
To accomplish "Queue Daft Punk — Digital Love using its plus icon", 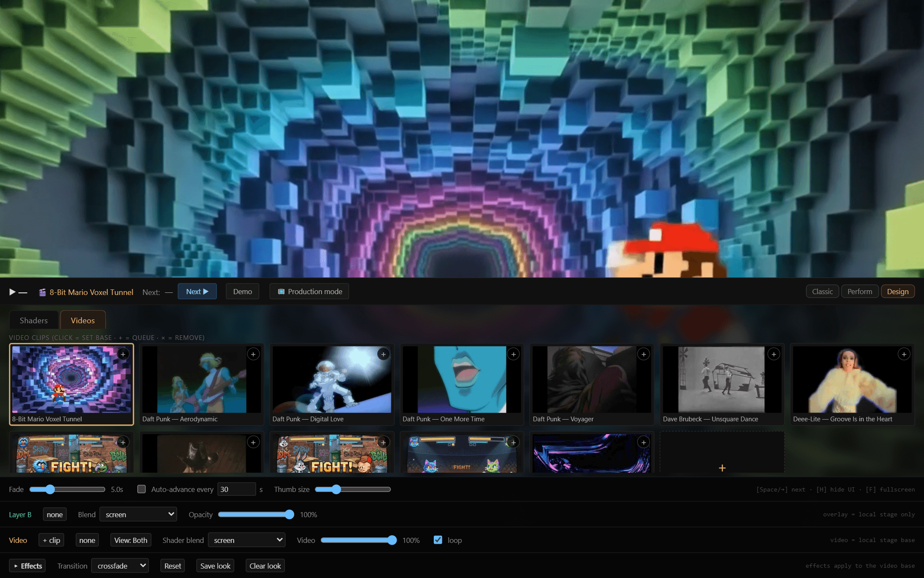I will point(383,354).
